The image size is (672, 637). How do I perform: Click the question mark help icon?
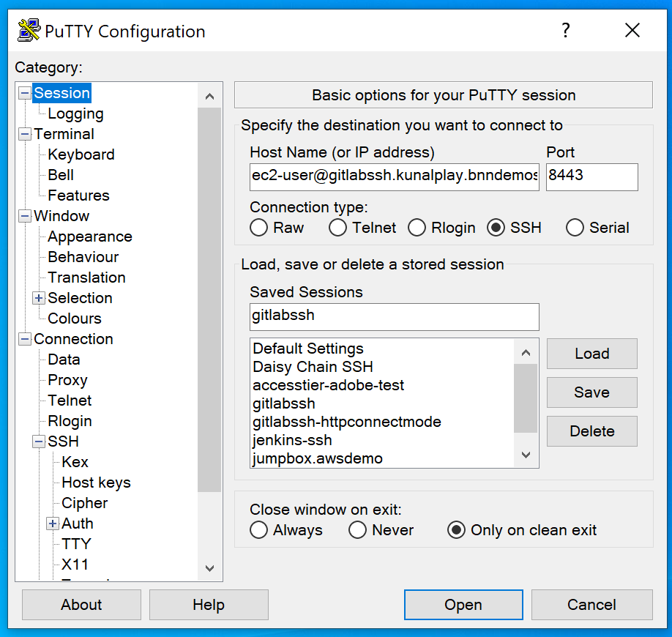(566, 31)
